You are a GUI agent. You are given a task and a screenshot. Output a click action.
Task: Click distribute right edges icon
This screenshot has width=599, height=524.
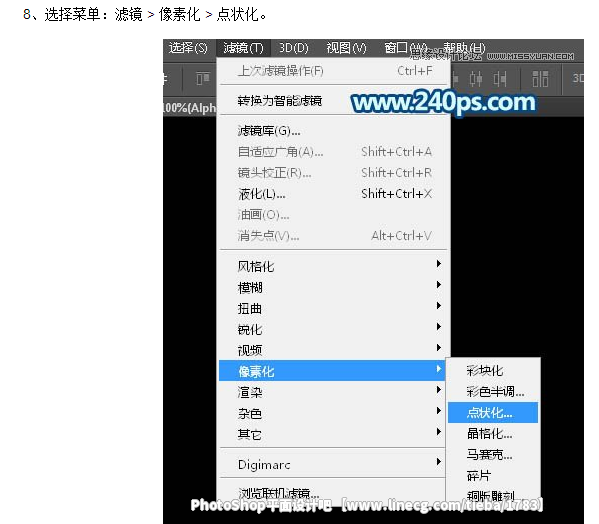pyautogui.click(x=500, y=79)
